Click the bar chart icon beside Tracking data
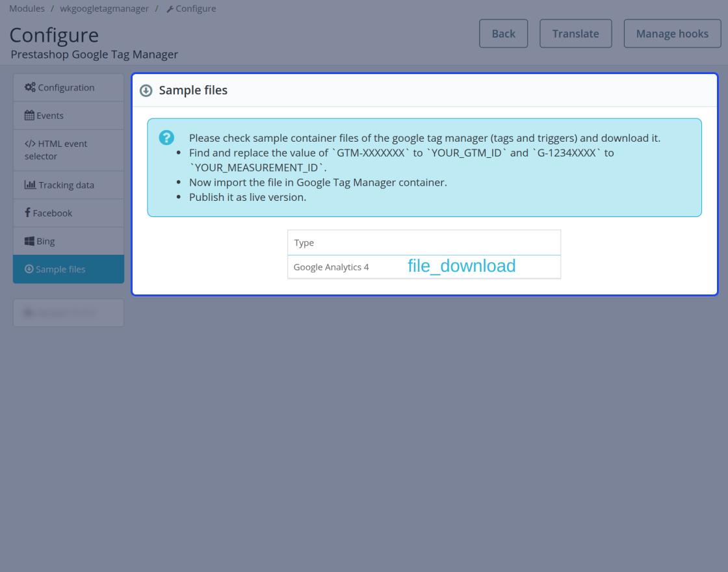This screenshot has height=572, width=728. pyautogui.click(x=30, y=185)
